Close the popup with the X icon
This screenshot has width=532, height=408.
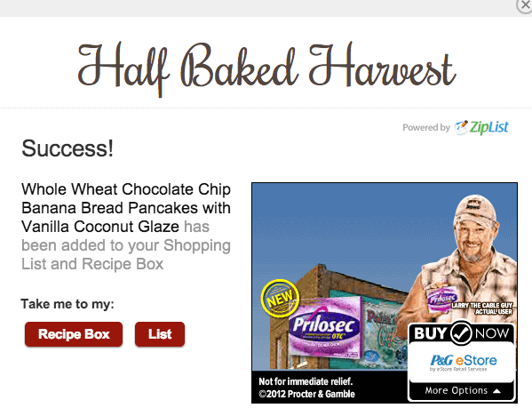(x=525, y=5)
